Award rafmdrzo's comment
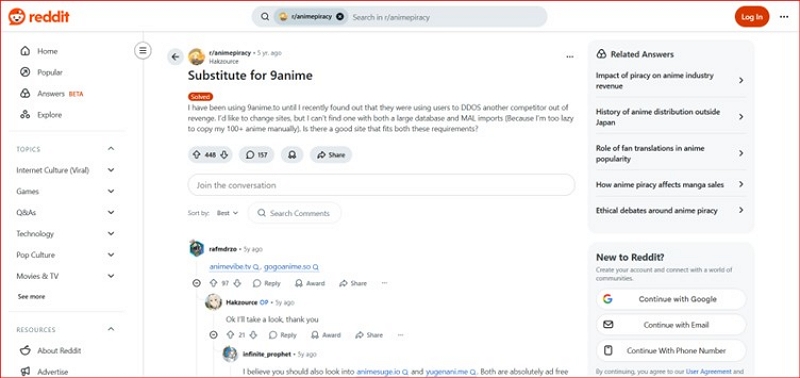 coord(310,283)
